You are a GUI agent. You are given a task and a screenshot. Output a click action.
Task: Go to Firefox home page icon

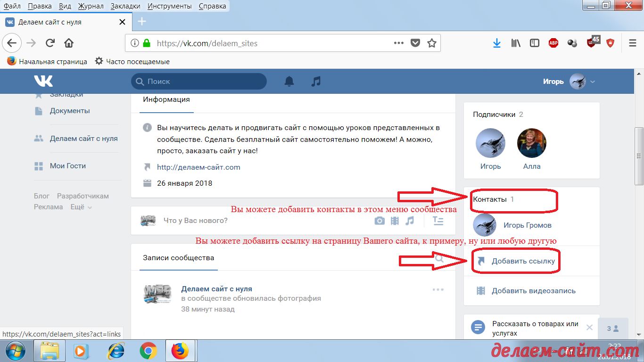pos(69,43)
